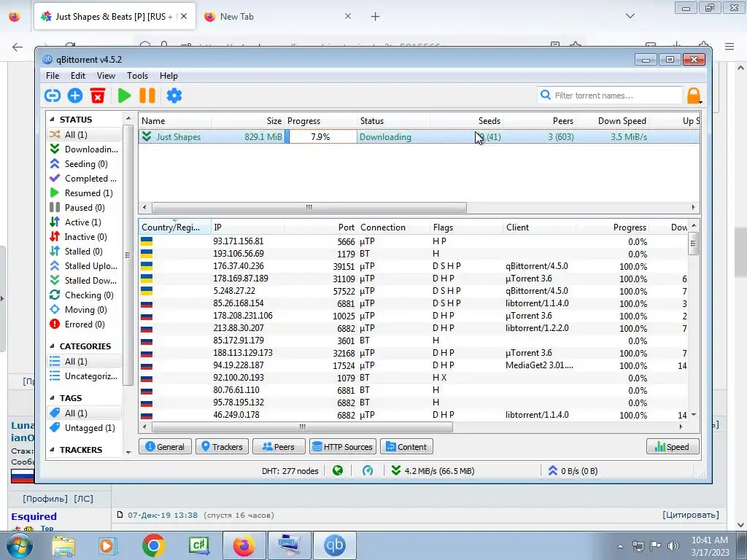The image size is (747, 560).
Task: Select the Stalled (0) status filter
Action: pos(84,252)
